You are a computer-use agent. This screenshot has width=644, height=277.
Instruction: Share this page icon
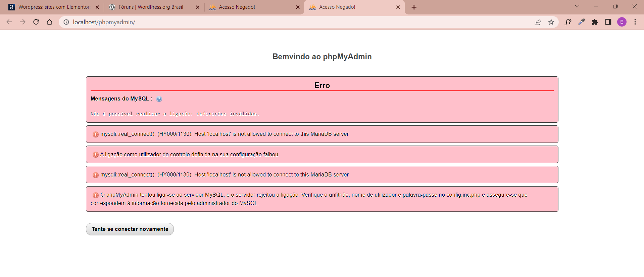[x=538, y=22]
